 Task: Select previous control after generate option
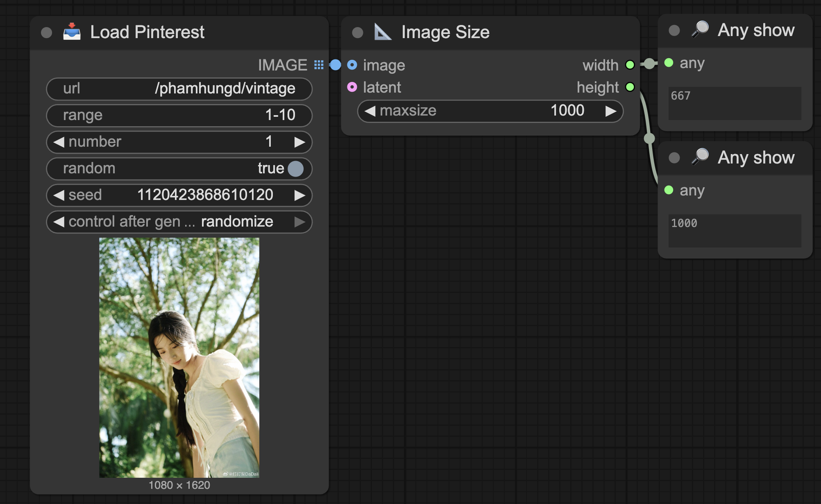pyautogui.click(x=59, y=222)
